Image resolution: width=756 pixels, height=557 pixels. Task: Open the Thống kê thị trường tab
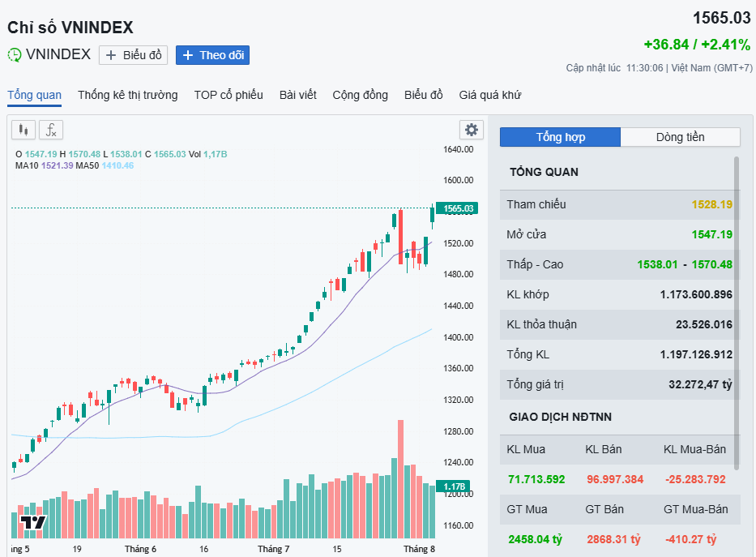tap(128, 95)
